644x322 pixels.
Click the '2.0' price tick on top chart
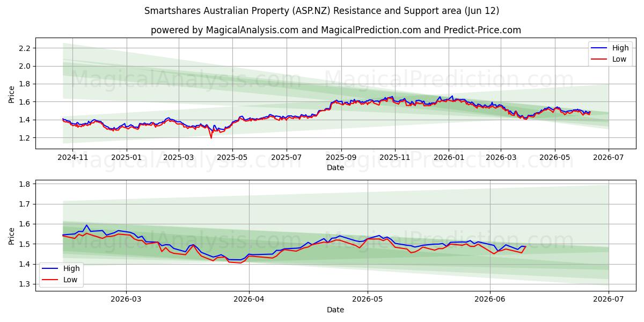click(25, 66)
